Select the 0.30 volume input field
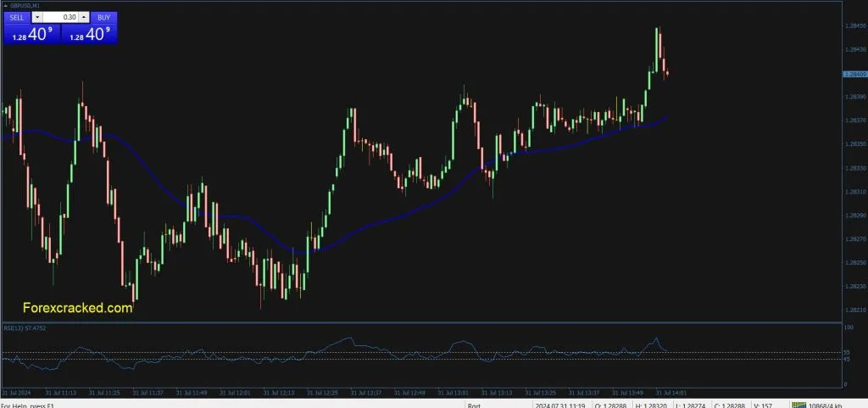This screenshot has width=868, height=408. pyautogui.click(x=60, y=17)
